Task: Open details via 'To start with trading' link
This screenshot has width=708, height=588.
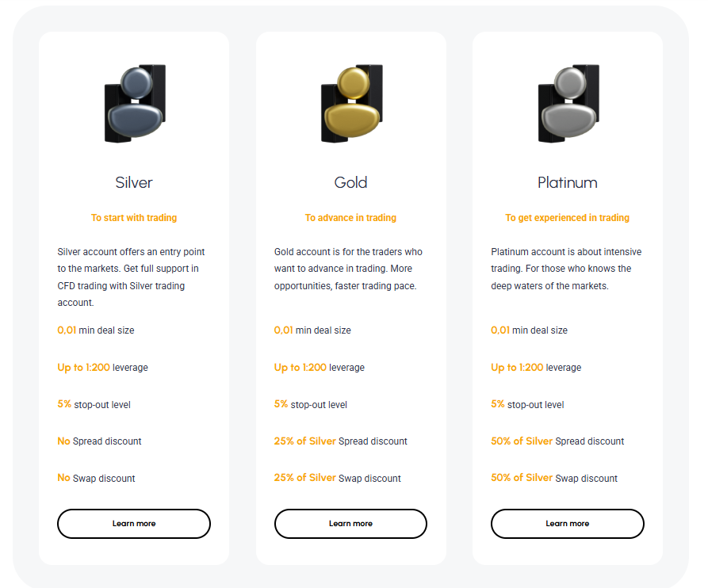Action: tap(133, 217)
